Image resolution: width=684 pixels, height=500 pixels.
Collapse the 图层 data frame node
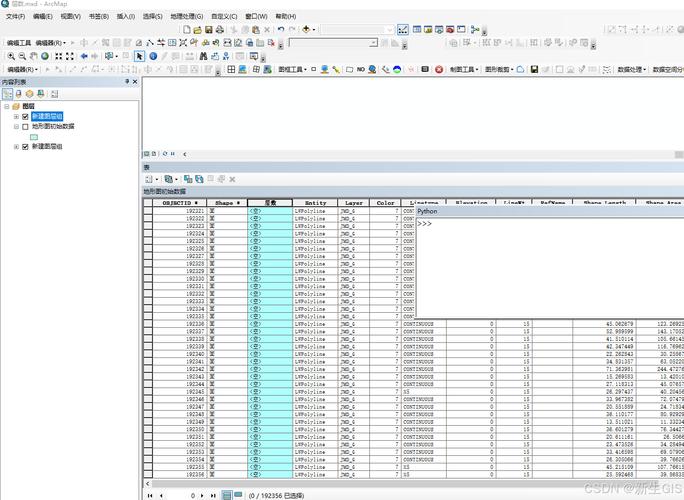click(6, 106)
